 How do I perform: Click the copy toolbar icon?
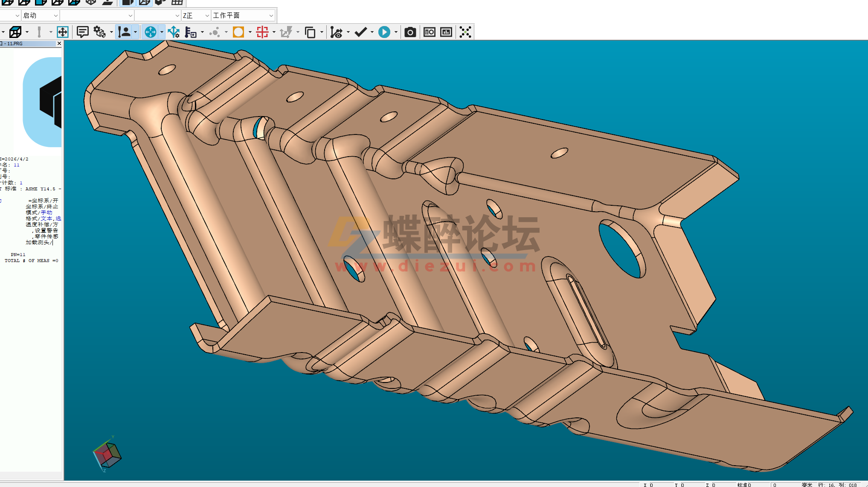[x=311, y=32]
